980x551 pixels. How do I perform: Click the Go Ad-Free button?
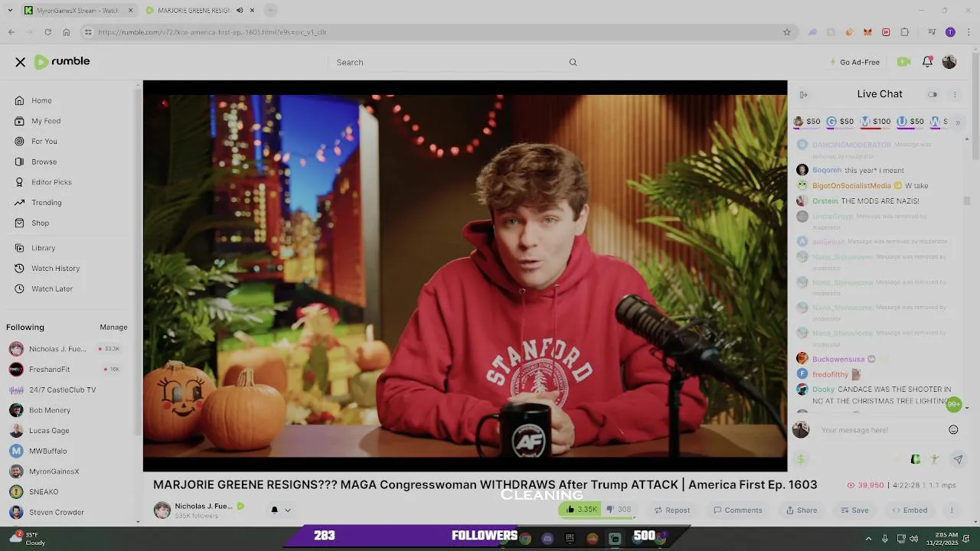coord(854,62)
